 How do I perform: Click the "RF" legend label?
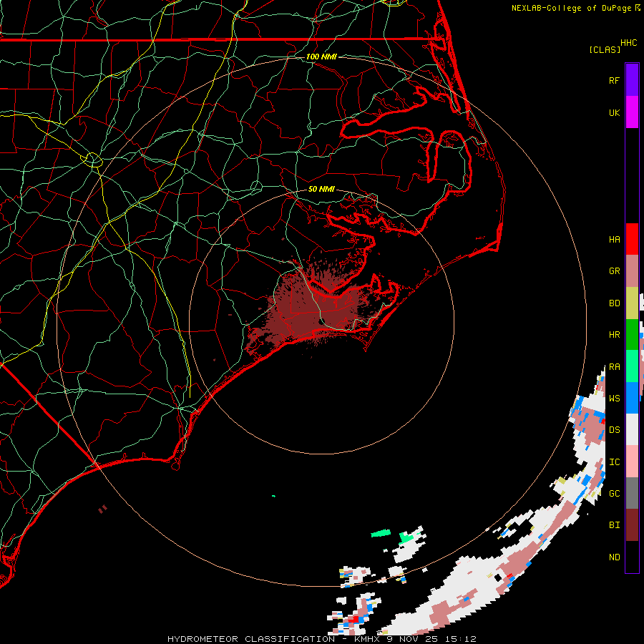pyautogui.click(x=614, y=80)
